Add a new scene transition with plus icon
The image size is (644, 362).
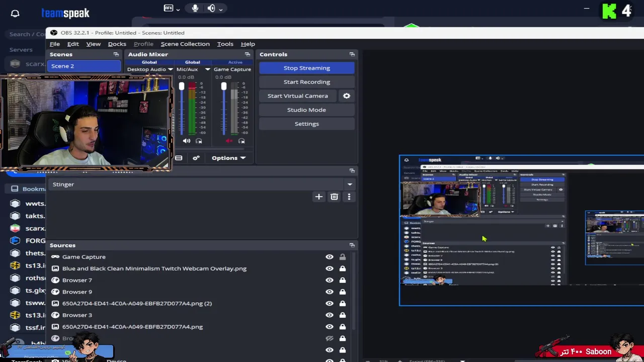click(318, 197)
